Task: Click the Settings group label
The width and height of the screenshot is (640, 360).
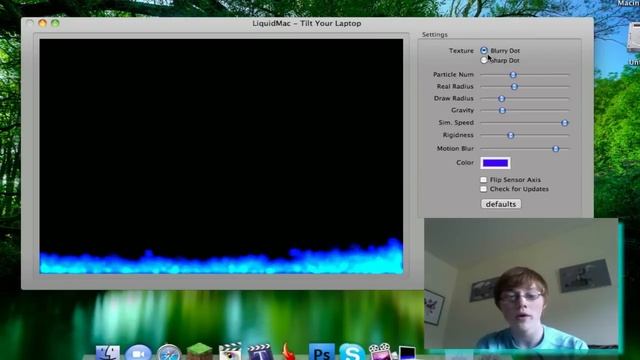Action: pyautogui.click(x=435, y=35)
